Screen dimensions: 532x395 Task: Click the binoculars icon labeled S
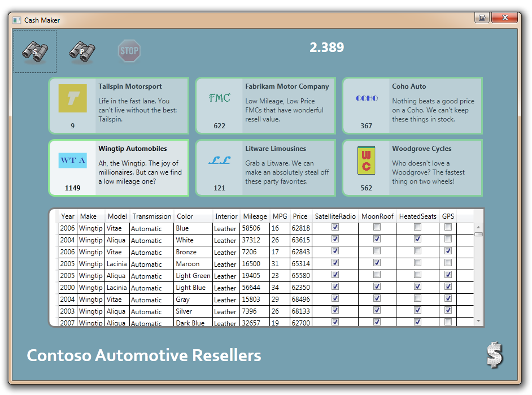(x=35, y=52)
